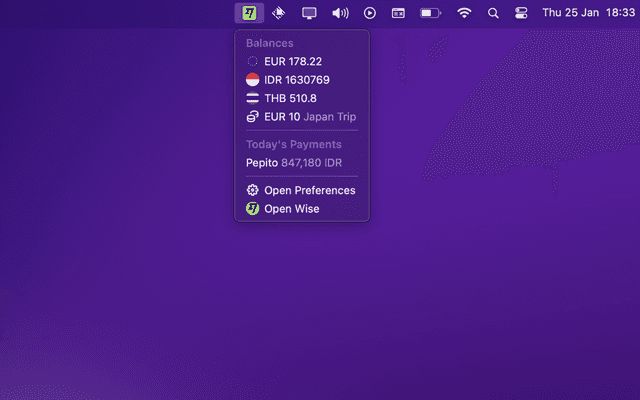Choose Open Preferences
This screenshot has width=640, height=400.
pos(309,190)
